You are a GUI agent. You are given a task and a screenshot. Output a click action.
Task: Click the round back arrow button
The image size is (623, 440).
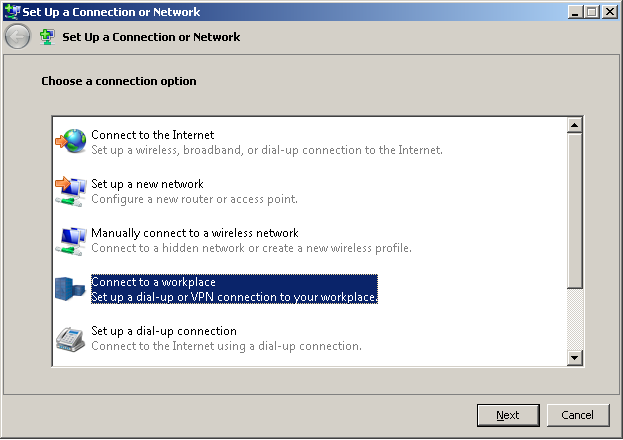coord(17,37)
